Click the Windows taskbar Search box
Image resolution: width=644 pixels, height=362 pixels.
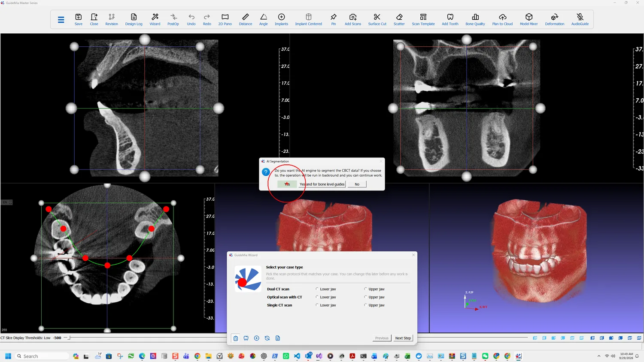tap(42, 356)
